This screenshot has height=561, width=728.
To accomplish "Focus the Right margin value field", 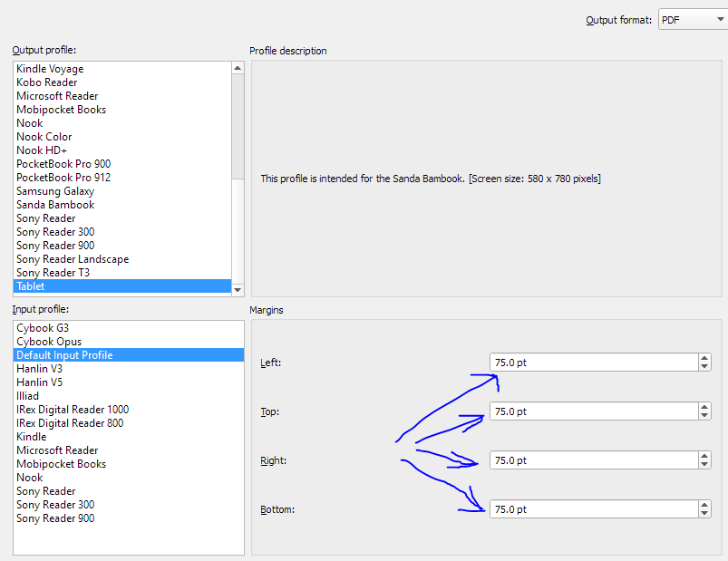I will pyautogui.click(x=594, y=460).
